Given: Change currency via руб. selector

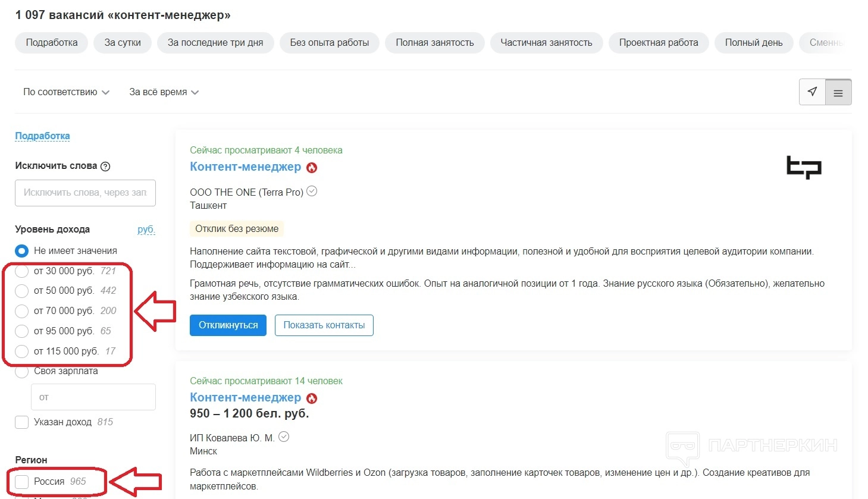Looking at the screenshot, I should 146,230.
